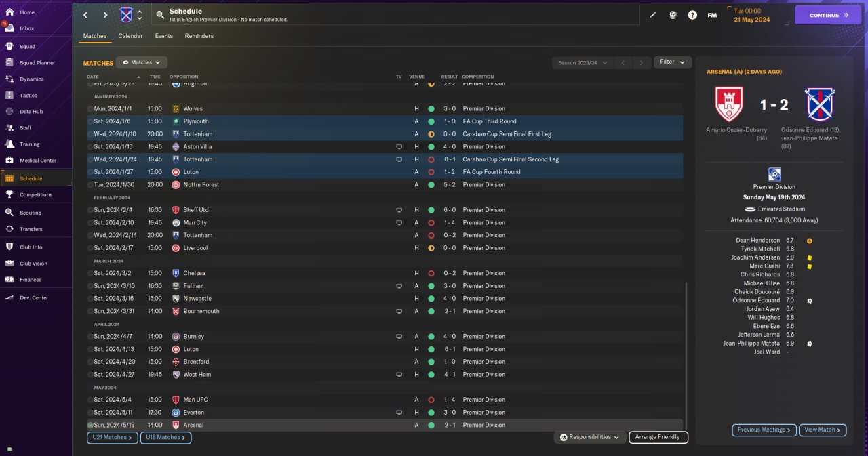Open Squad Planner
The height and width of the screenshot is (456, 868).
pyautogui.click(x=37, y=63)
